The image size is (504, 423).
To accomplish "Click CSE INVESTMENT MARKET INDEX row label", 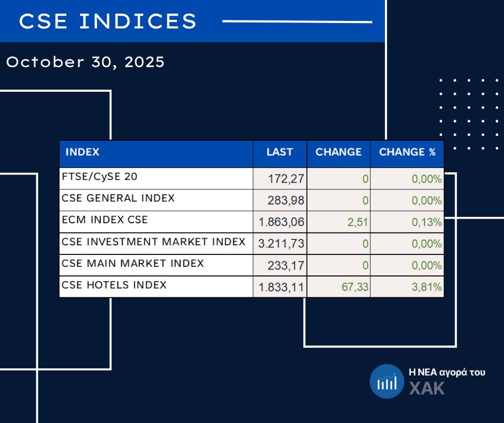I will point(153,242).
